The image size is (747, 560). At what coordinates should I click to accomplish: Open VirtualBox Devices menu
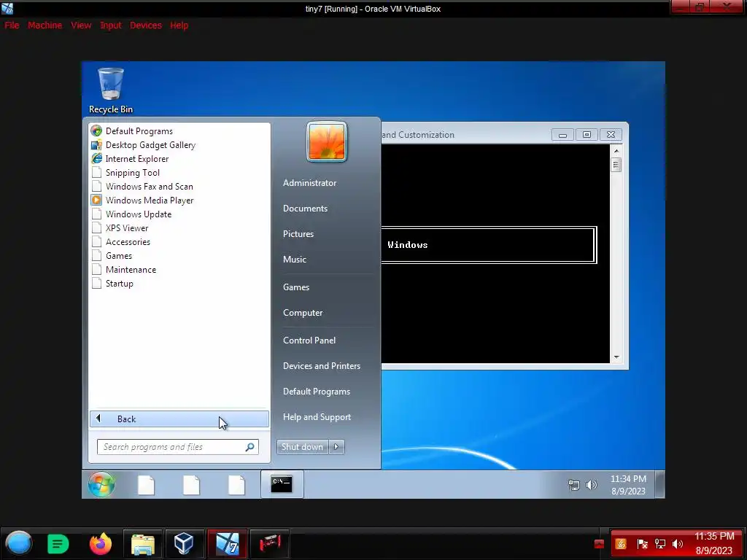pos(146,26)
